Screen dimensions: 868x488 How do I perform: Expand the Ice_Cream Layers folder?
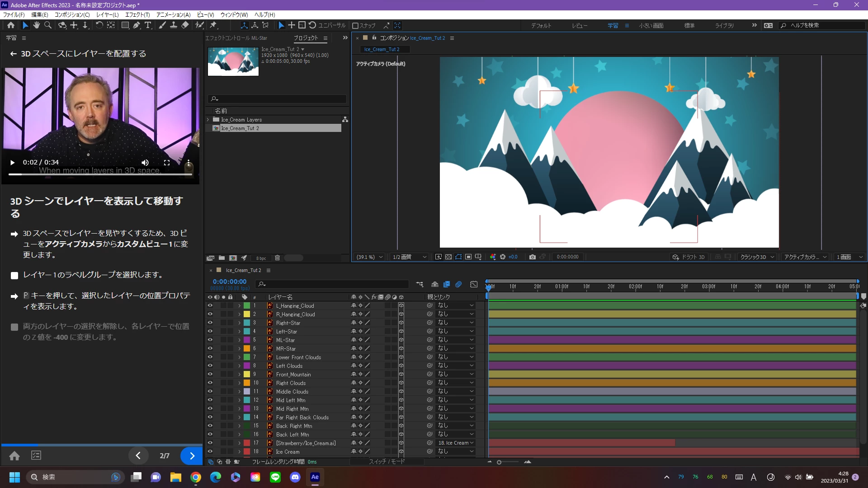[x=208, y=120]
